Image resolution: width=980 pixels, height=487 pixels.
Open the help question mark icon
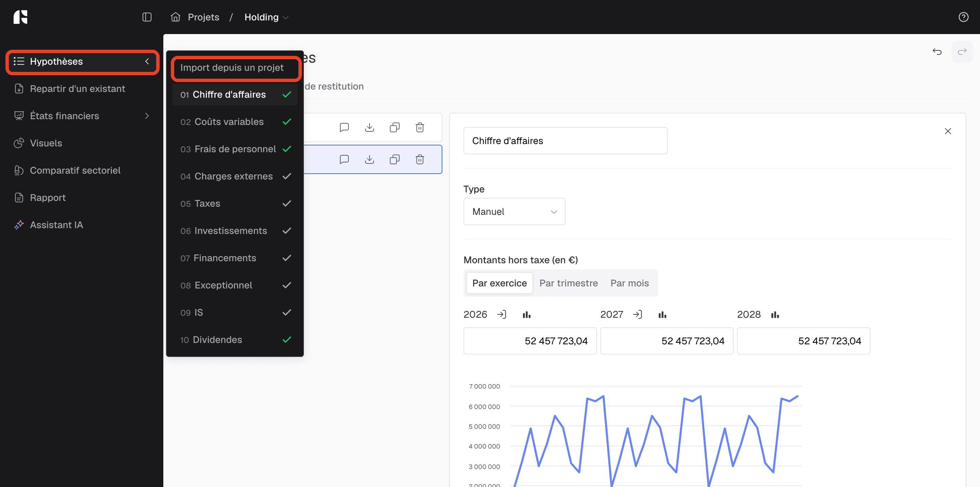point(963,17)
